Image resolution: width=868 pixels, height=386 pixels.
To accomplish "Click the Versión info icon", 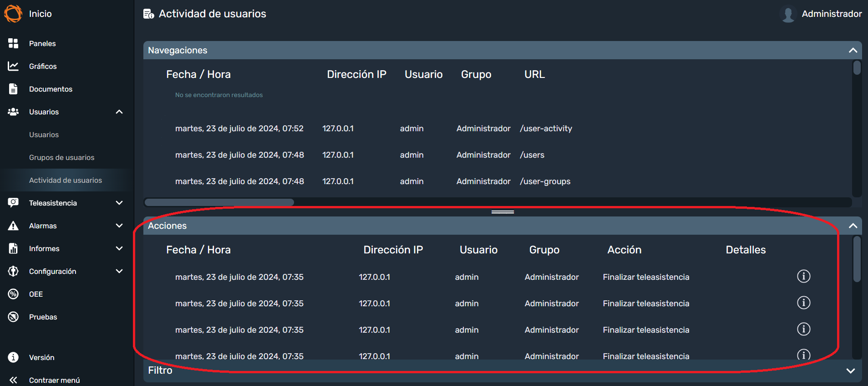I will coord(13,357).
